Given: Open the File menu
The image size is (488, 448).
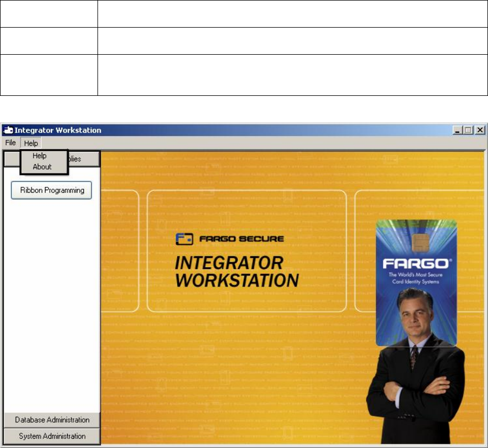Looking at the screenshot, I should pyautogui.click(x=10, y=143).
